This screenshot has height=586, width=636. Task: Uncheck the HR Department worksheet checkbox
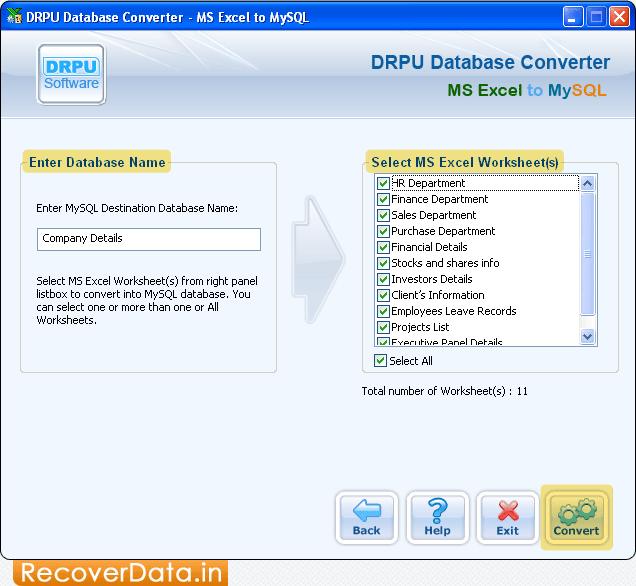click(383, 183)
